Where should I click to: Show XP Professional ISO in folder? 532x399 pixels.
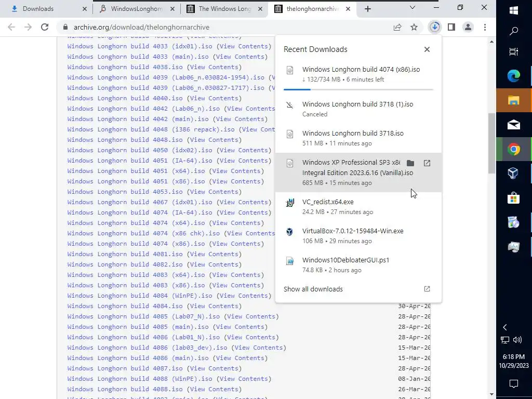tap(410, 163)
